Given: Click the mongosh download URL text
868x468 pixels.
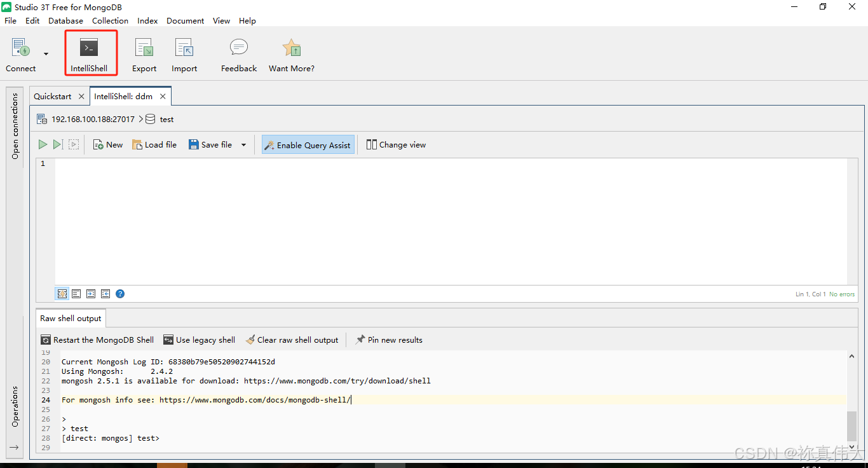Looking at the screenshot, I should pyautogui.click(x=337, y=381).
